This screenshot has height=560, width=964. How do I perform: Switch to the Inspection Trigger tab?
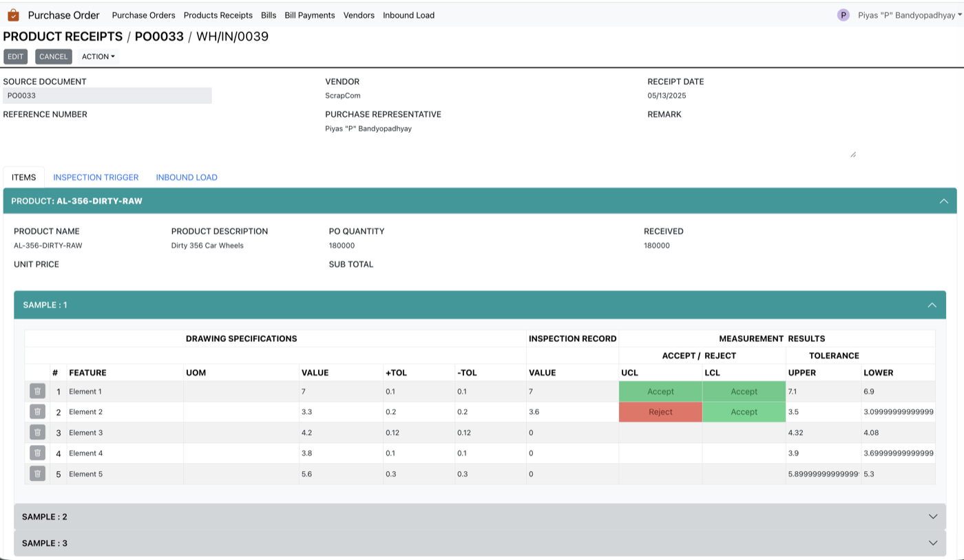96,177
